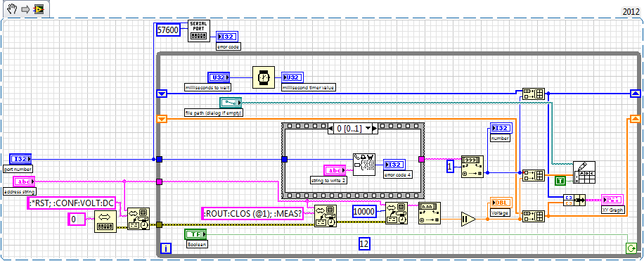Select the XY Graph indicator terminal
Viewport: 644px width, 261px height.
pyautogui.click(x=612, y=200)
